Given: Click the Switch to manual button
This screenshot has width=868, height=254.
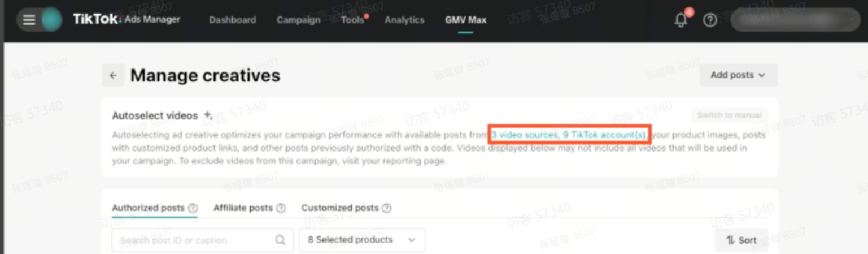Looking at the screenshot, I should pos(729,115).
